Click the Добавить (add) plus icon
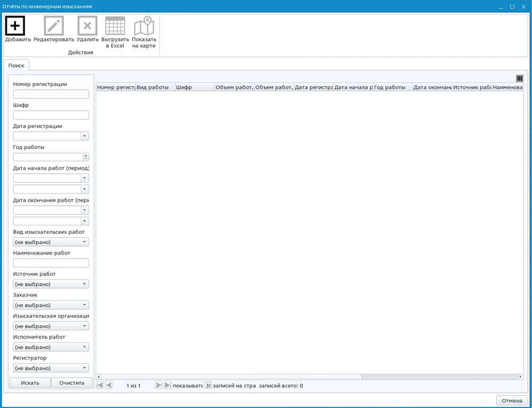The height and width of the screenshot is (408, 532). tap(15, 26)
